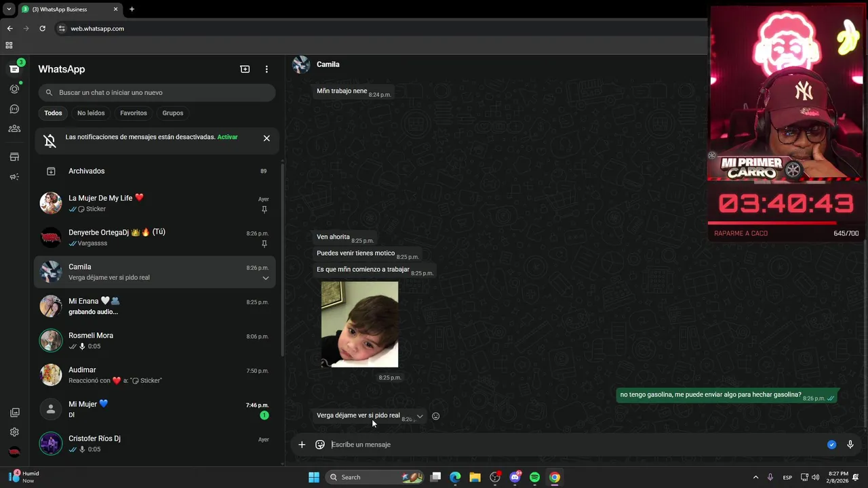Open the Humid weather widget
The image size is (868, 488).
24,477
